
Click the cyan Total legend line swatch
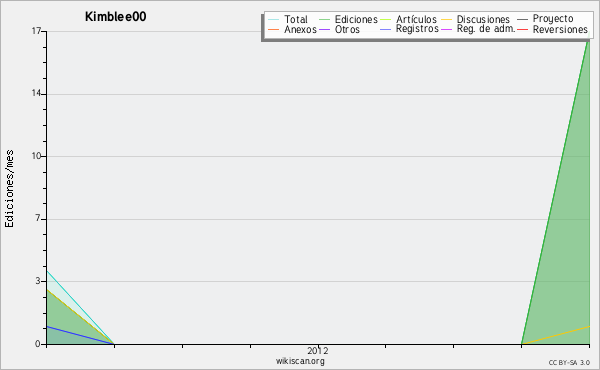274,19
